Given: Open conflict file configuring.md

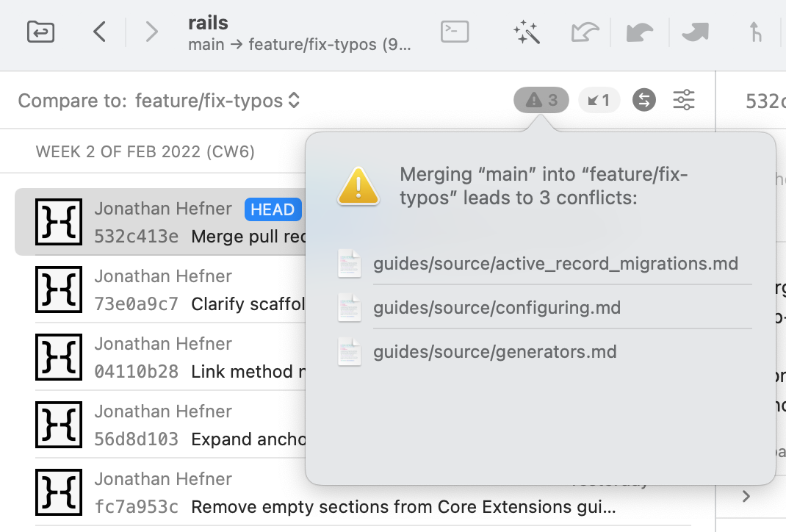Looking at the screenshot, I should (x=497, y=308).
